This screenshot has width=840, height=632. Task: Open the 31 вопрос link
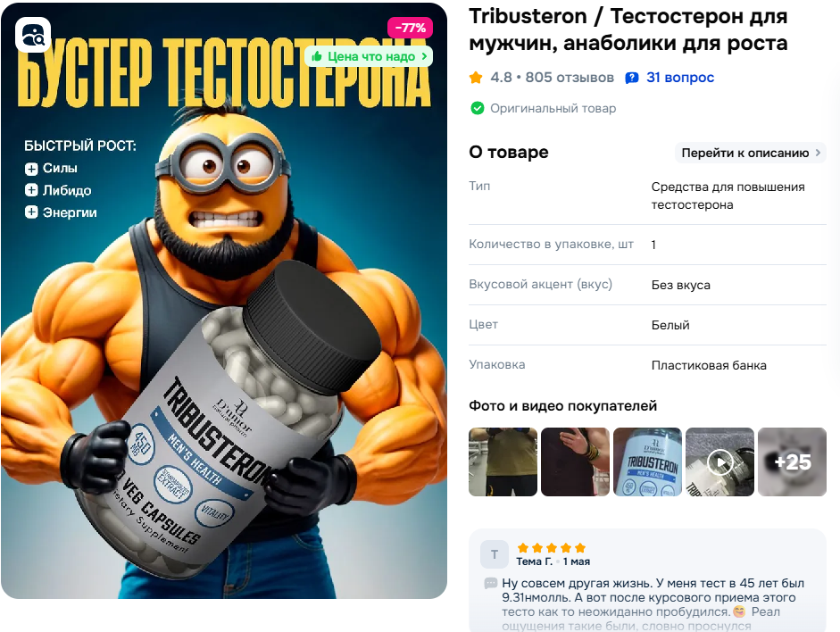pos(680,78)
